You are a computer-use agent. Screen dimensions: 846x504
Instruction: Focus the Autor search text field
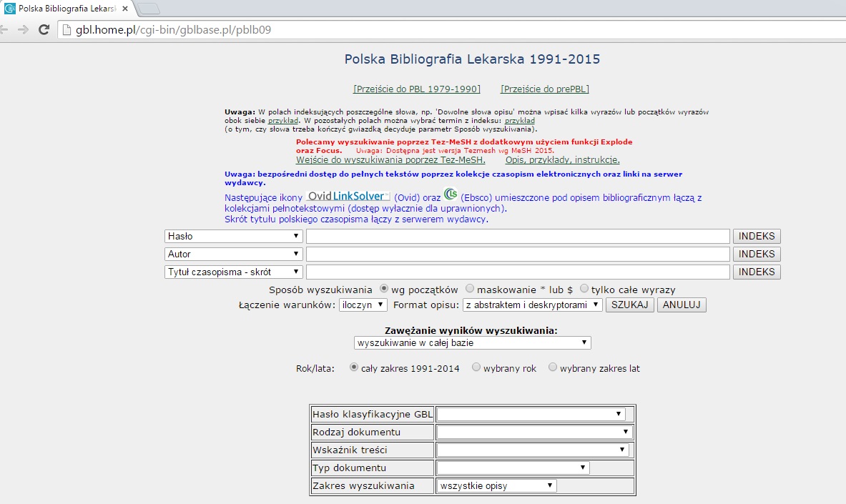click(x=518, y=255)
